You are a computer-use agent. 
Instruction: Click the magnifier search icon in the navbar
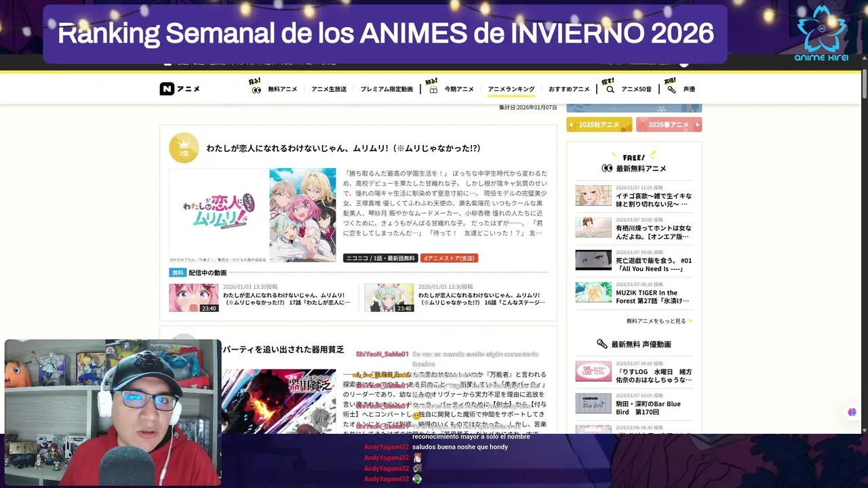coord(610,89)
